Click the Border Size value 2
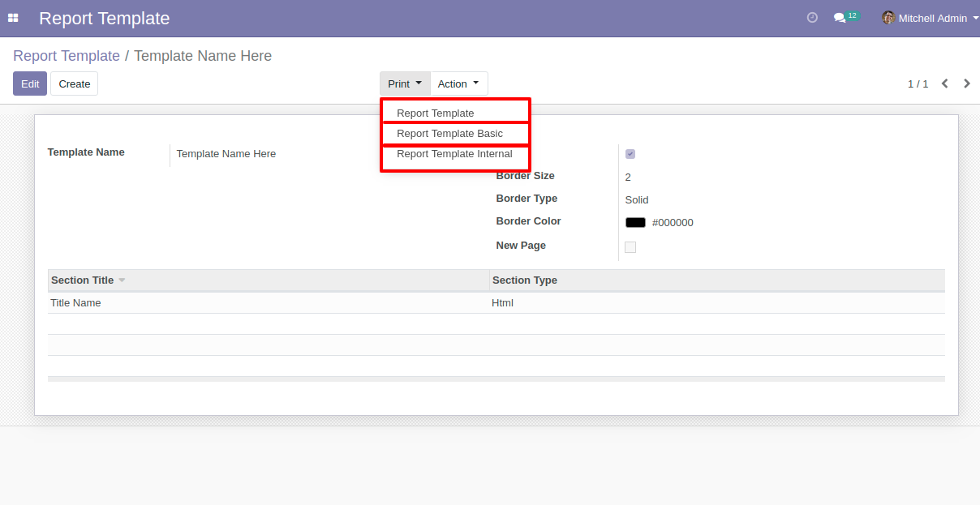Viewport: 980px width, 505px height. pos(628,178)
